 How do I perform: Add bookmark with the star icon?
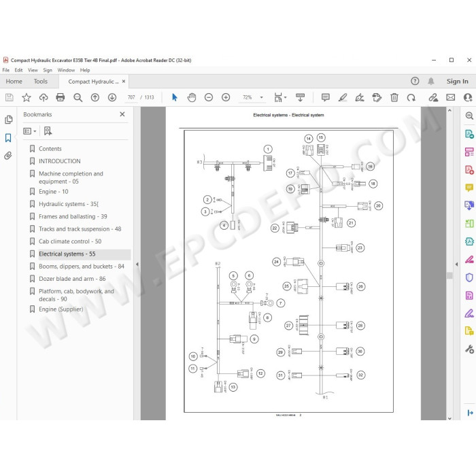point(27,97)
